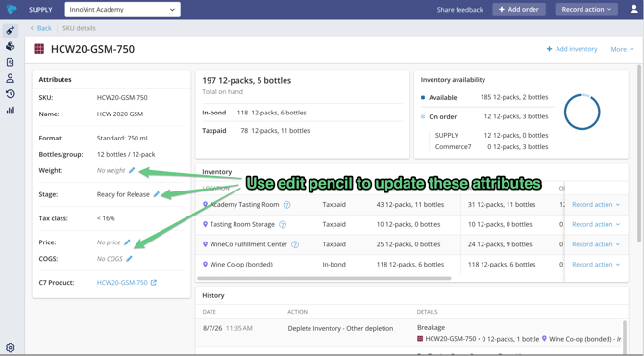Click the Add inventory link
The height and width of the screenshot is (356, 644).
571,49
